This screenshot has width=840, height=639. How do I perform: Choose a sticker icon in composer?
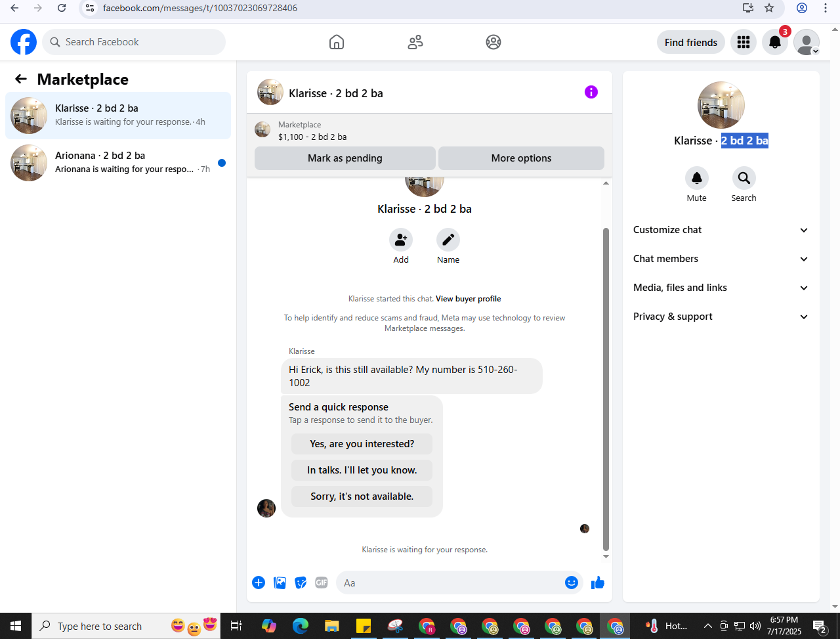[301, 583]
